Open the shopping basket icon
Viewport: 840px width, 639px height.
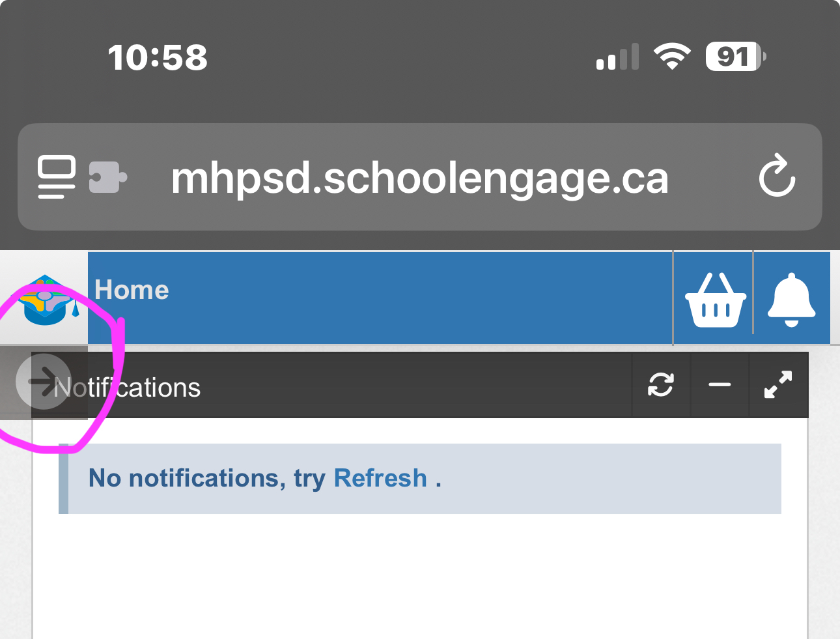click(x=713, y=300)
